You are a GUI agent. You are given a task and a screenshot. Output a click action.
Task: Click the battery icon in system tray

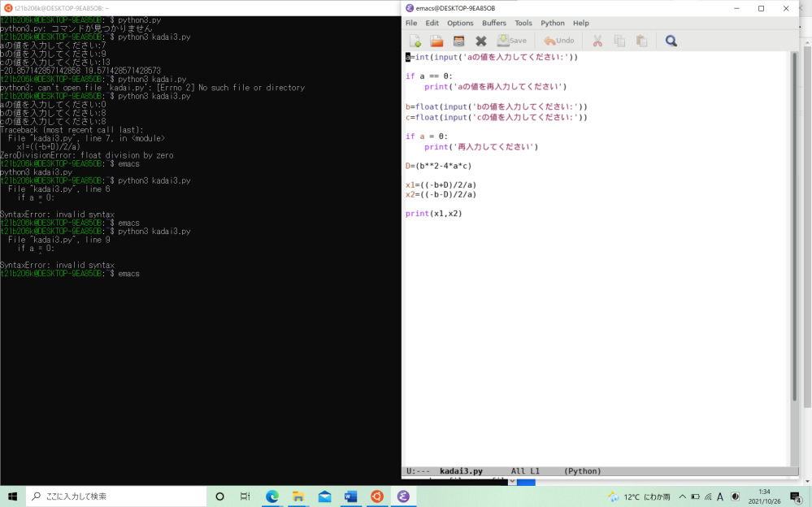coord(696,496)
